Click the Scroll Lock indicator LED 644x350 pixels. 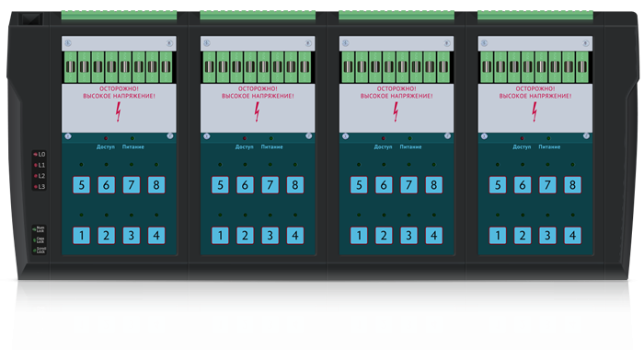pyautogui.click(x=35, y=250)
